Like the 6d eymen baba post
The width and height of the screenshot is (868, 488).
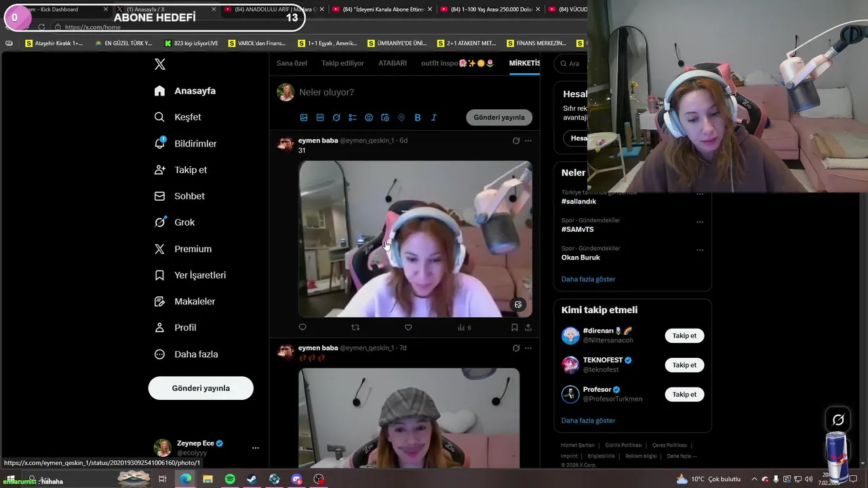pos(408,327)
